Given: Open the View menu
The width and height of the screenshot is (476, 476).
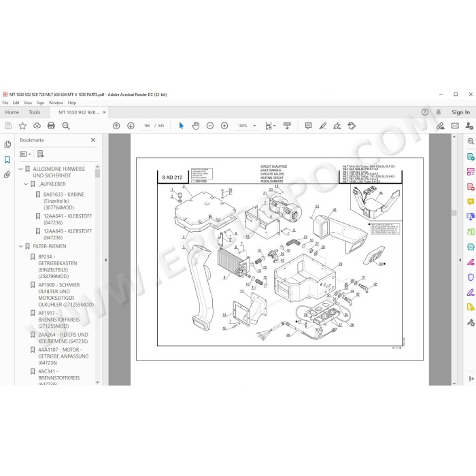Looking at the screenshot, I should [28, 103].
